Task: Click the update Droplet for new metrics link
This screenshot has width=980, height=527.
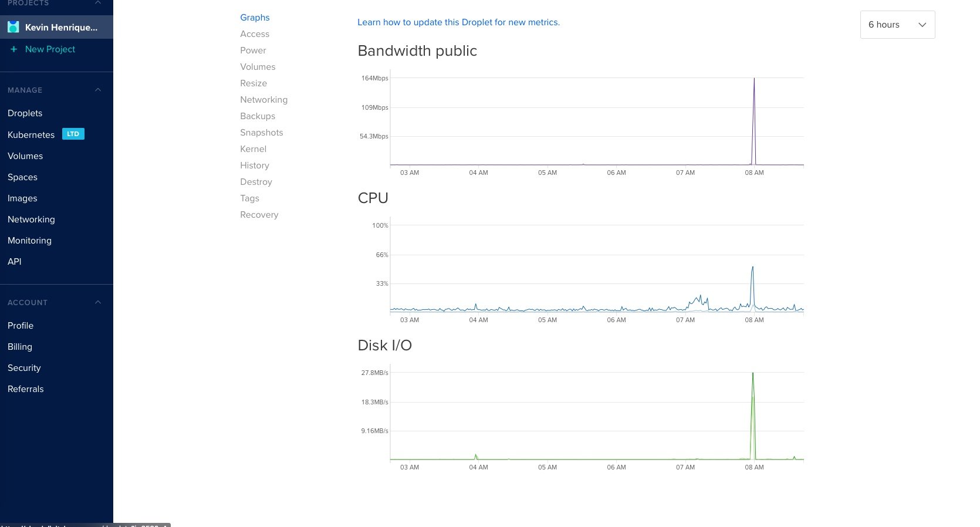Action: (x=458, y=22)
